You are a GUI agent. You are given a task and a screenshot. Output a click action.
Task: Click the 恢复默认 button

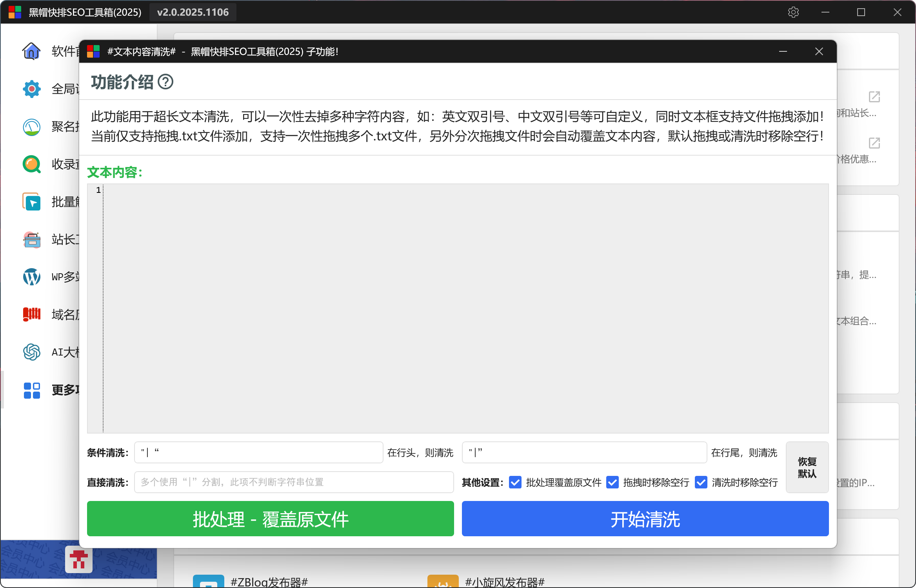(x=807, y=467)
